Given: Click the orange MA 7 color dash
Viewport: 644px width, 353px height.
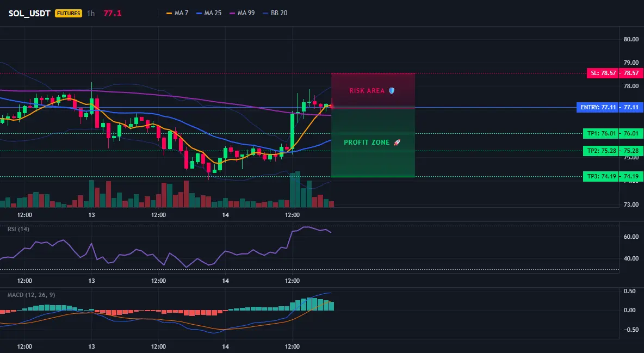Looking at the screenshot, I should tap(169, 13).
